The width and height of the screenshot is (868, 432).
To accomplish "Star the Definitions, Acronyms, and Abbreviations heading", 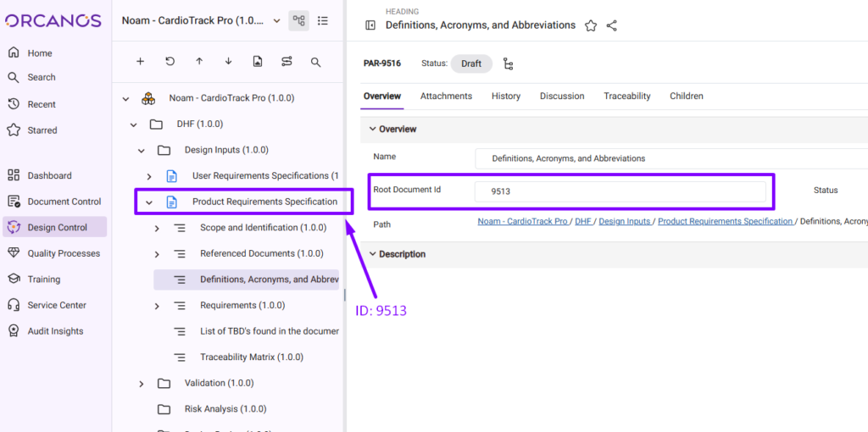I will pyautogui.click(x=591, y=25).
